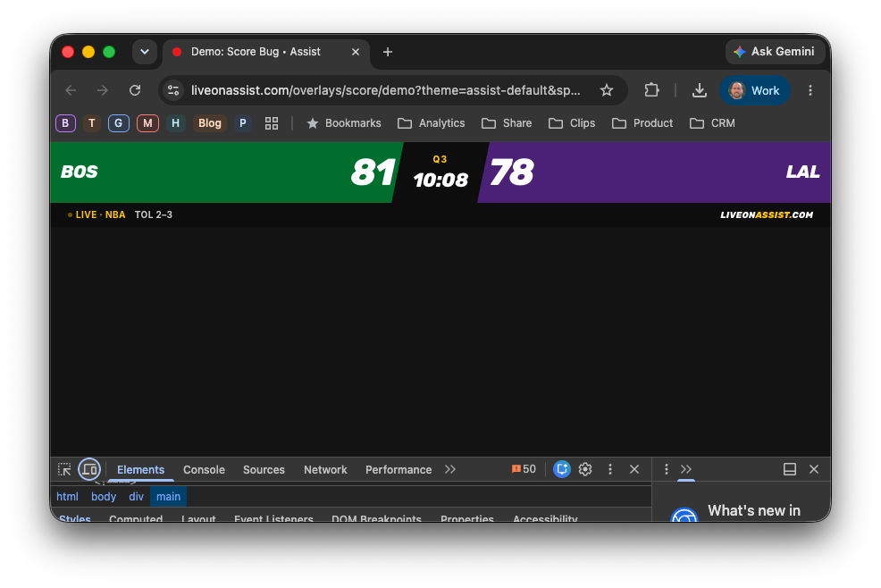This screenshot has height=588, width=881.
Task: Open the apps grid icon in bookmarks bar
Action: point(272,123)
